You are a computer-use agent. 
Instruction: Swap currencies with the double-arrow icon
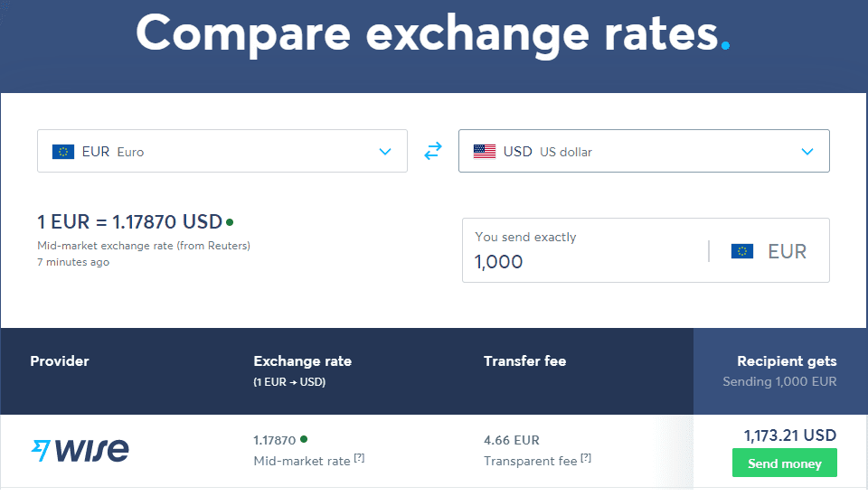tap(433, 151)
